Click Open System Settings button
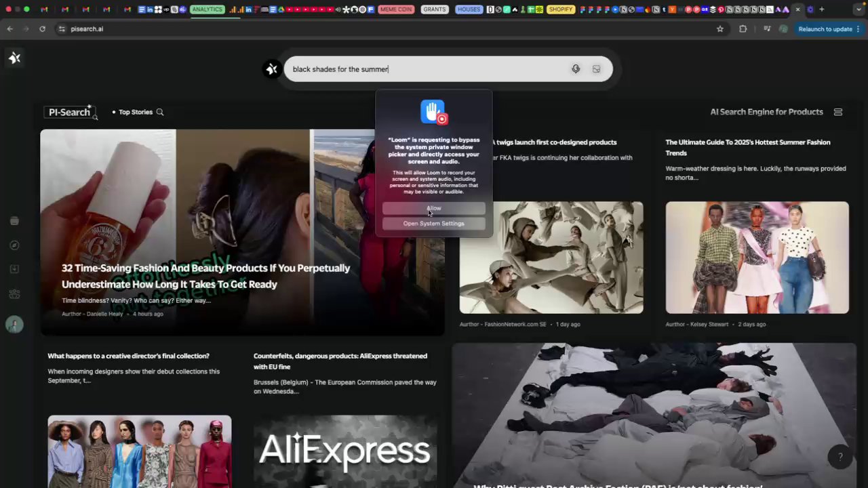 pyautogui.click(x=434, y=224)
